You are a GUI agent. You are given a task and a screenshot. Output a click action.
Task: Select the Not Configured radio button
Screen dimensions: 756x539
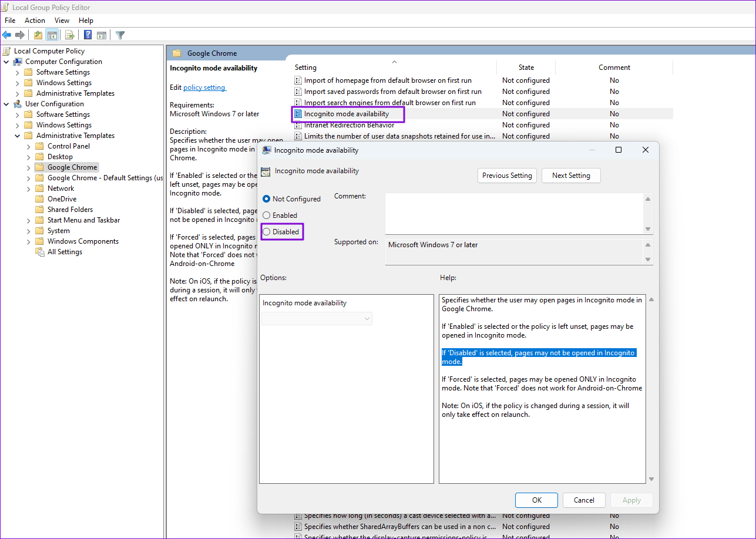(x=267, y=198)
